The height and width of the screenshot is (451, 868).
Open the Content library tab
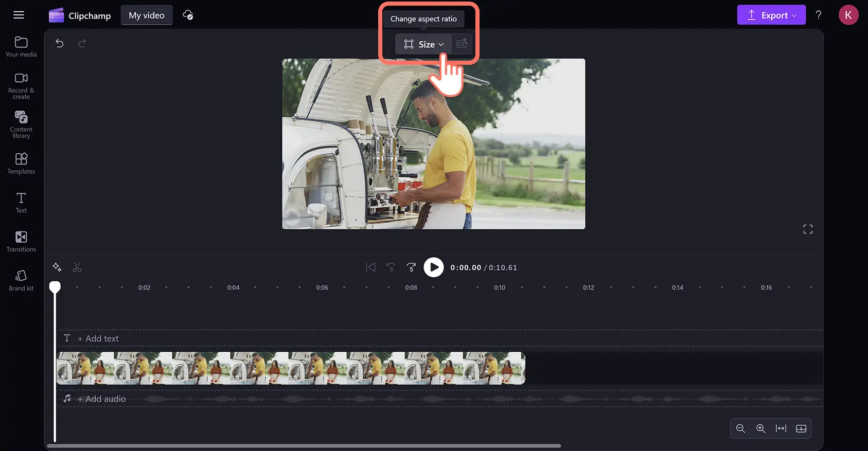tap(21, 124)
